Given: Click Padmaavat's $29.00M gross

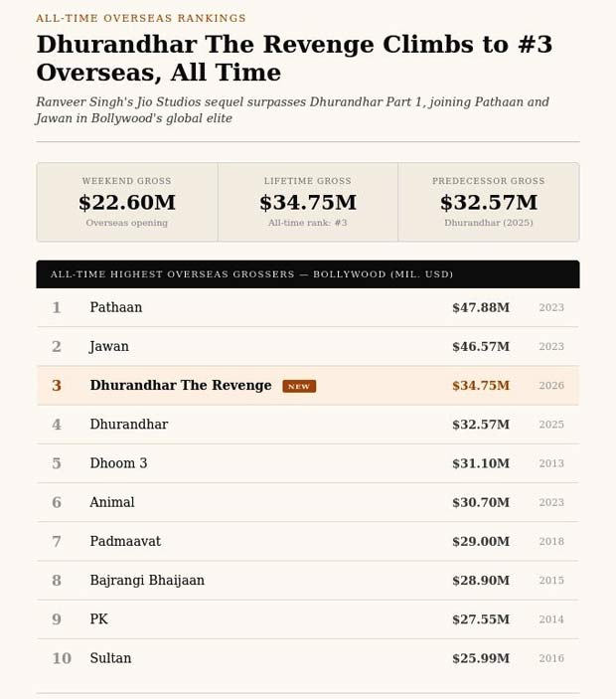Looking at the screenshot, I should tap(481, 542).
